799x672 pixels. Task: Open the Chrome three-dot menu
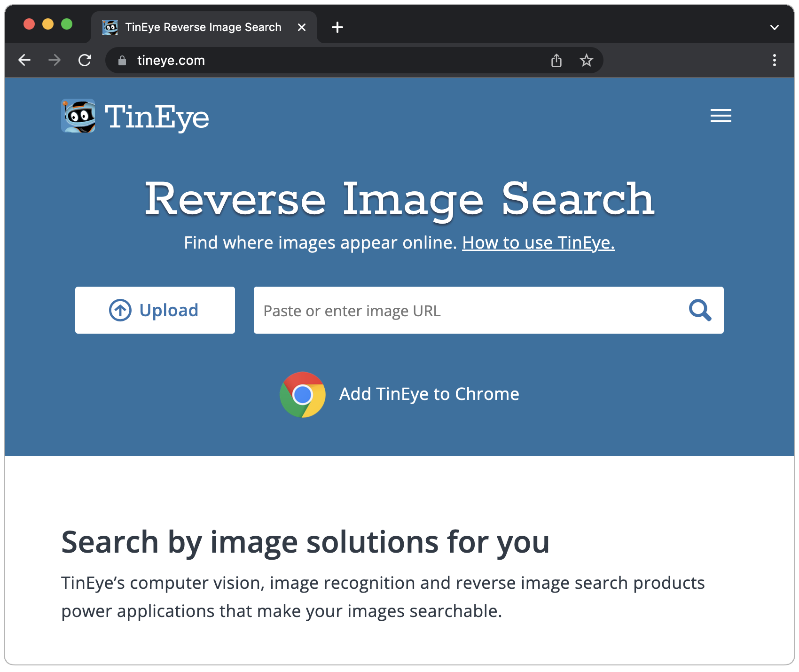point(775,60)
